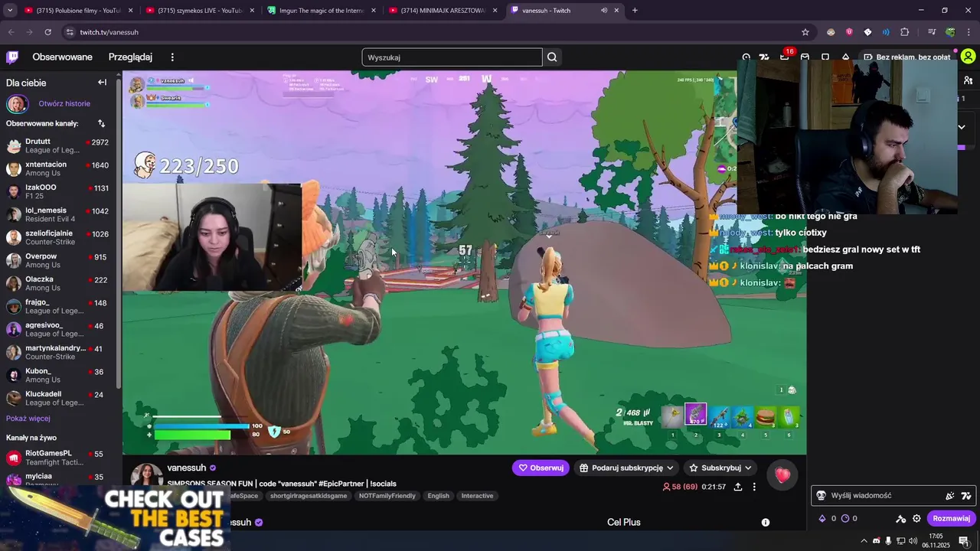Show hidden system tray icons
This screenshot has width=980, height=551.
864,541
